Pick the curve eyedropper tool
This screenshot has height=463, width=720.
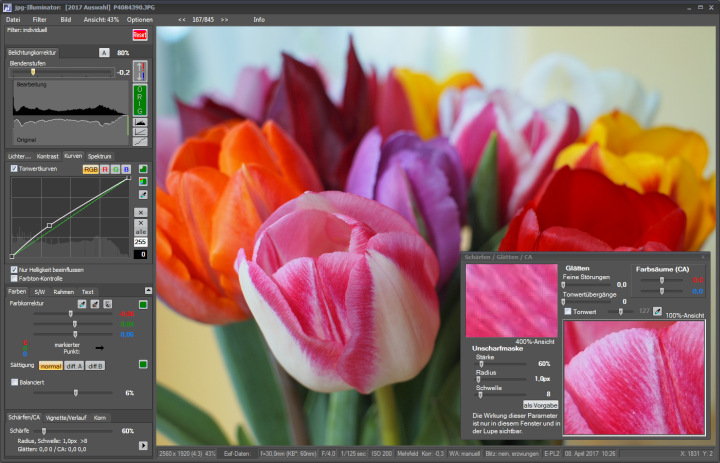[143, 195]
